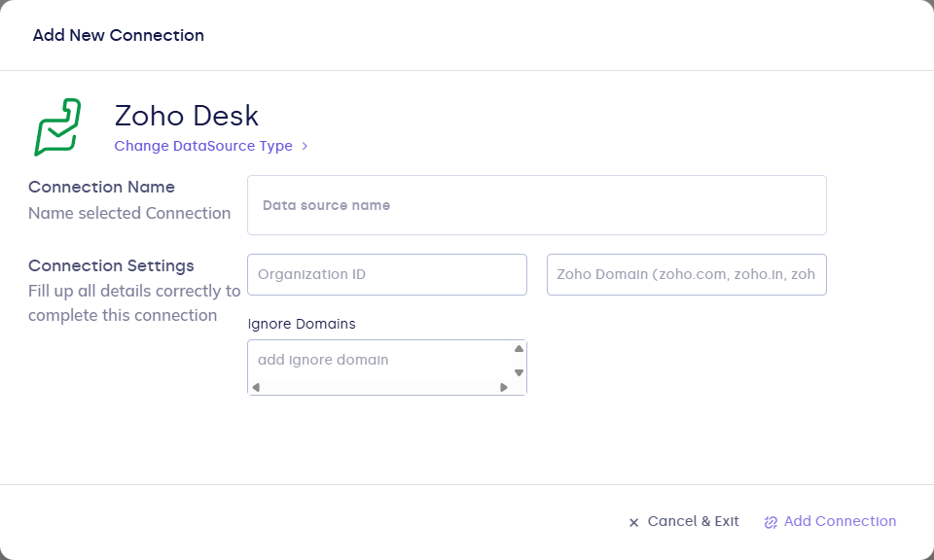Open Change DataSource Type link
Image resolution: width=934 pixels, height=560 pixels.
pos(203,146)
